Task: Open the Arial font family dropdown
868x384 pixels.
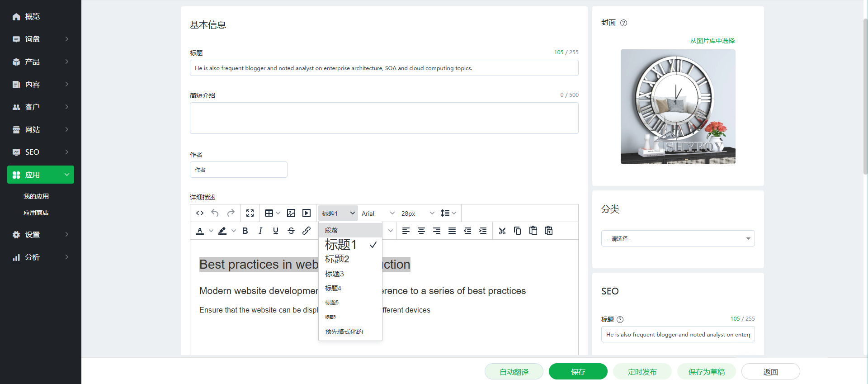Action: [x=378, y=213]
